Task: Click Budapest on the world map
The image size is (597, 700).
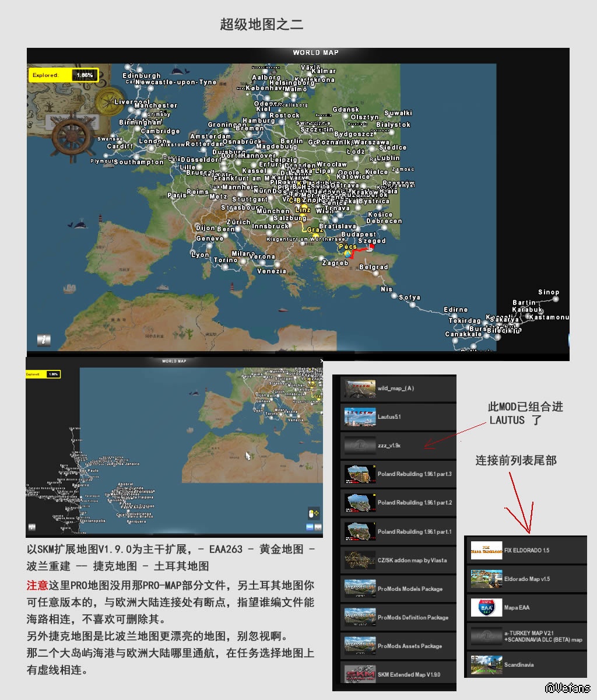Action: pyautogui.click(x=359, y=235)
